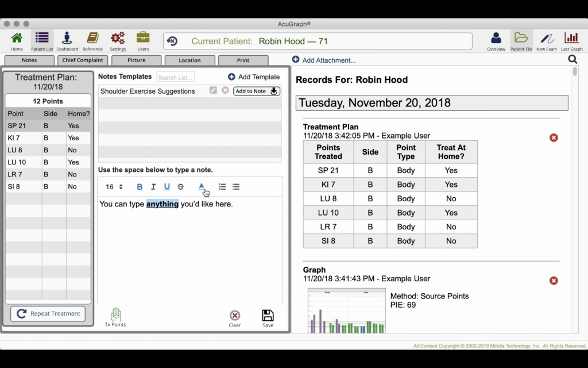Screen dimensions: 588x368
Task: Click the Records For: Robin Hood heading
Action: click(x=352, y=79)
